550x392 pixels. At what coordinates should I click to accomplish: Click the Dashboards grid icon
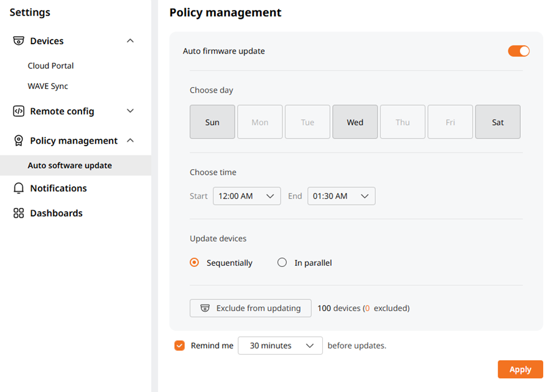click(19, 213)
